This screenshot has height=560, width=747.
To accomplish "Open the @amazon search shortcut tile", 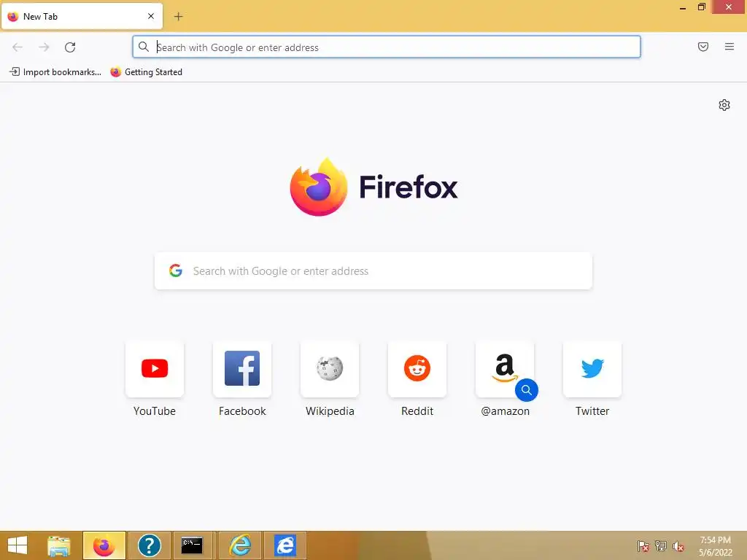I will point(505,369).
